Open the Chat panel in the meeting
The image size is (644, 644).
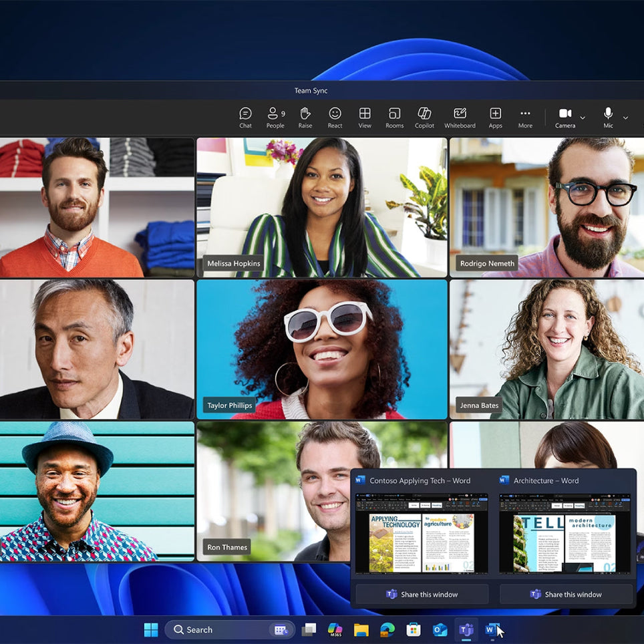point(245,118)
